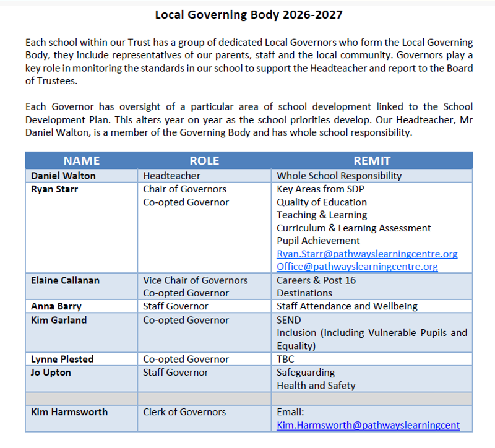Click the 'Daniel Walton' name cell
The width and height of the screenshot is (495, 448).
(x=82, y=176)
